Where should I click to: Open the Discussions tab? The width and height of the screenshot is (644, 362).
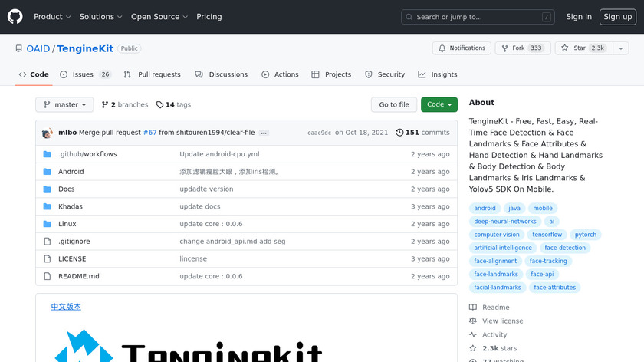222,74
